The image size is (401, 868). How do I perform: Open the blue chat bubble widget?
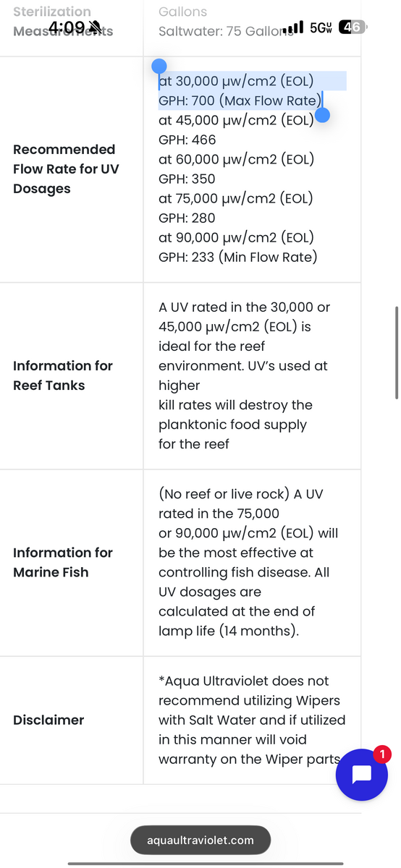[362, 774]
